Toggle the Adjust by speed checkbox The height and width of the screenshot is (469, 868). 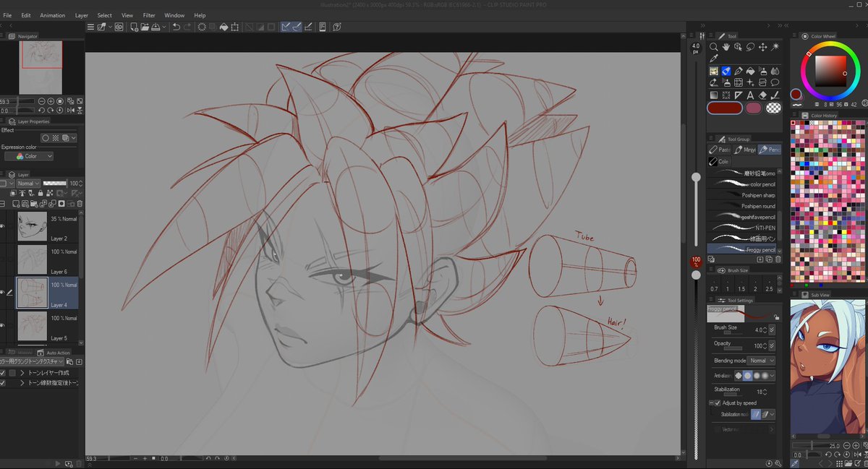pos(718,403)
